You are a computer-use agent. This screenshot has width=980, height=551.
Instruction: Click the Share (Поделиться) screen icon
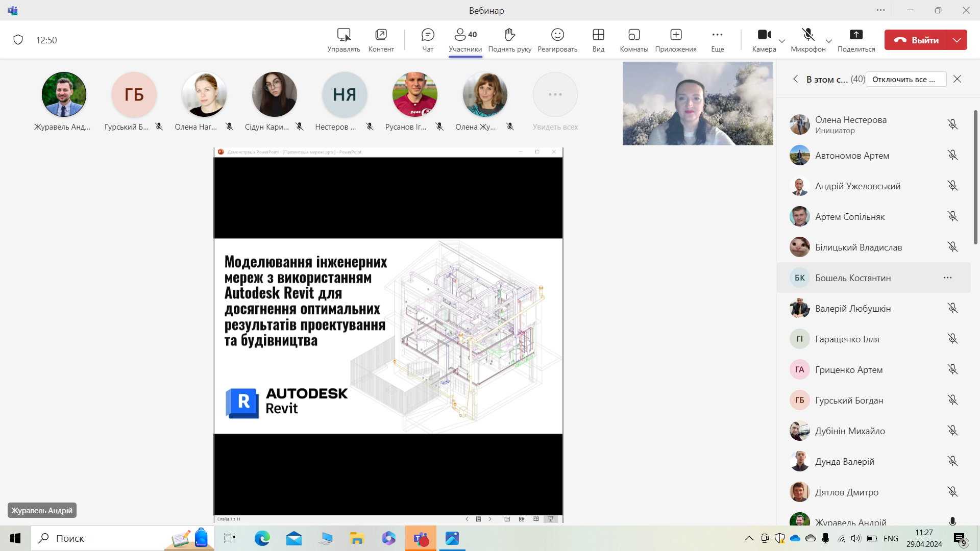856,40
